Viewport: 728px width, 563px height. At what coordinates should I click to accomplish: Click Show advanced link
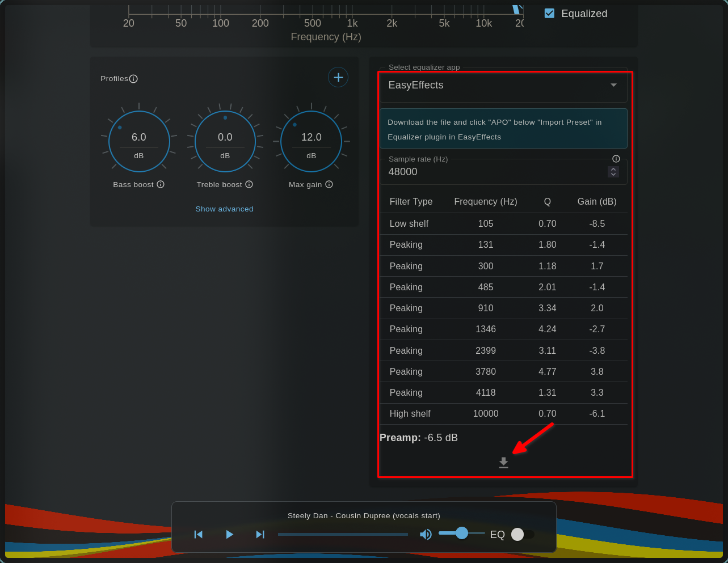click(225, 209)
